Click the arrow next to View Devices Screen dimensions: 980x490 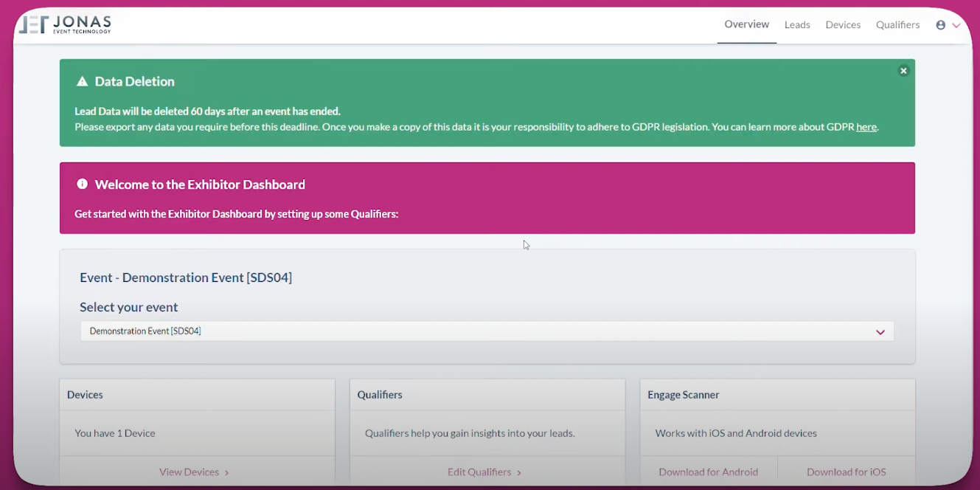226,473
